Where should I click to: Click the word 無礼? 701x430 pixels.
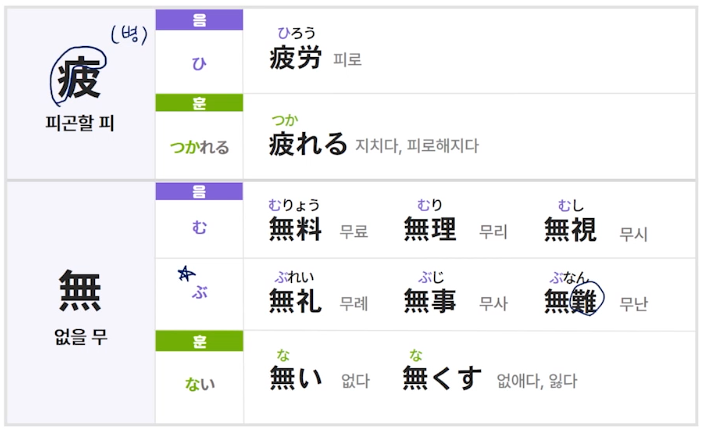[x=296, y=300]
